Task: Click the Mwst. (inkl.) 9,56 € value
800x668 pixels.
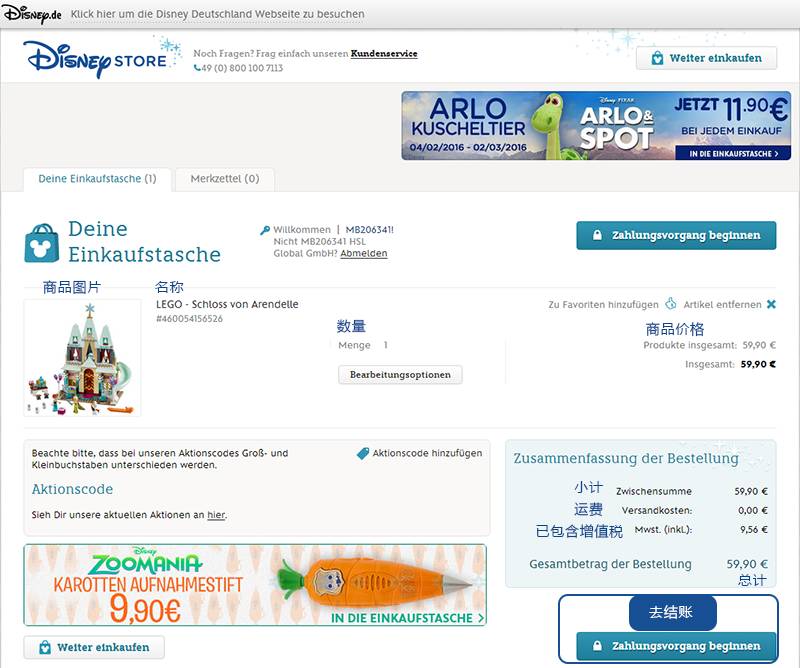Action: coord(754,530)
